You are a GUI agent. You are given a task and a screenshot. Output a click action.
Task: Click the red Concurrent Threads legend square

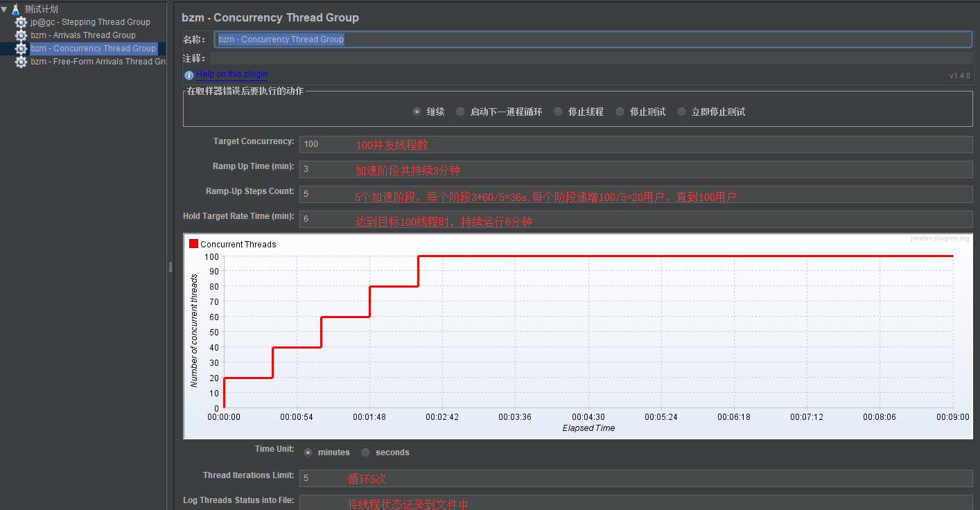193,244
